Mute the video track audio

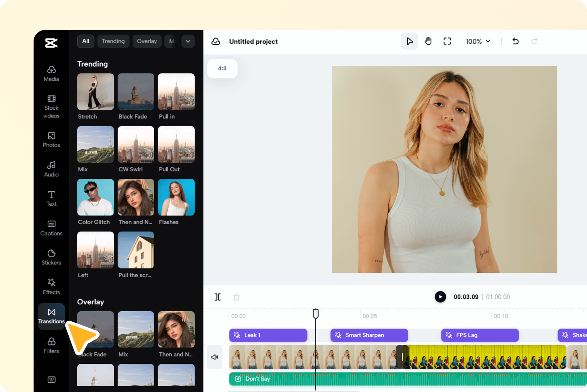pos(215,357)
